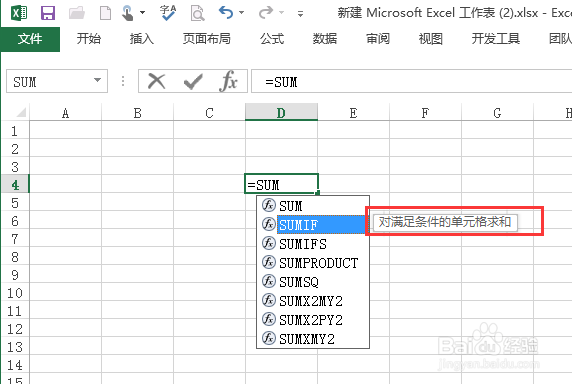Image resolution: width=572 pixels, height=384 pixels.
Task: Switch to the 插入 tab
Action: (142, 39)
